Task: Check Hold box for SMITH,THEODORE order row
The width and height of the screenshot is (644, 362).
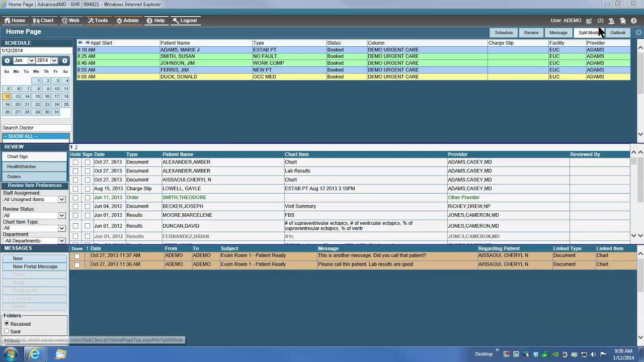Action: [x=75, y=198]
